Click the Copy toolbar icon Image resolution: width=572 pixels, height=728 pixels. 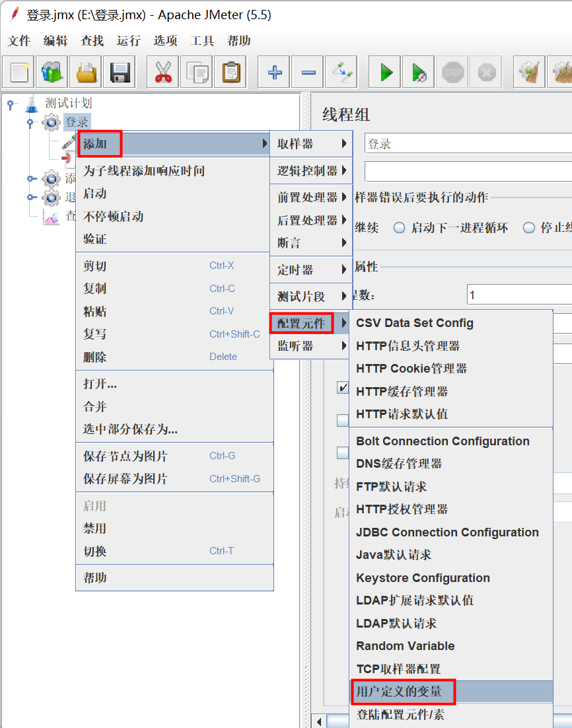click(197, 72)
